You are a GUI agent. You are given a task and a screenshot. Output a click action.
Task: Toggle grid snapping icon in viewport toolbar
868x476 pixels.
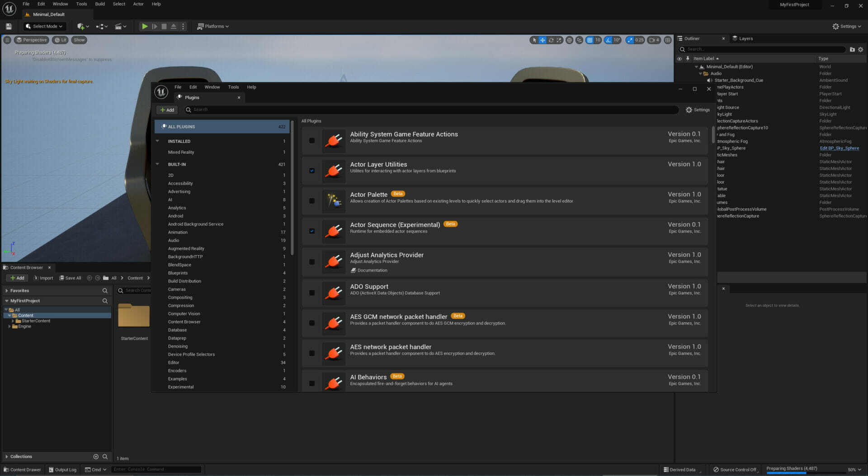590,40
